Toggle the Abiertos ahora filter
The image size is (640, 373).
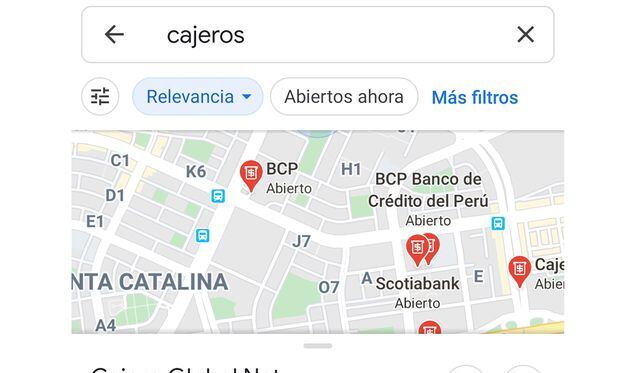point(344,97)
